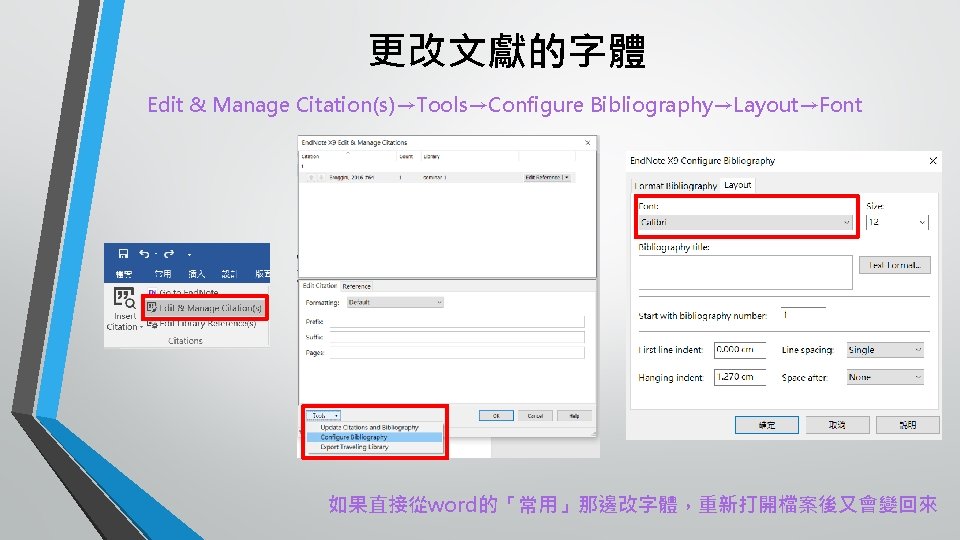The image size is (960, 540).
Task: Click the Save icon in Word's quick access toolbar
Action: pos(123,253)
